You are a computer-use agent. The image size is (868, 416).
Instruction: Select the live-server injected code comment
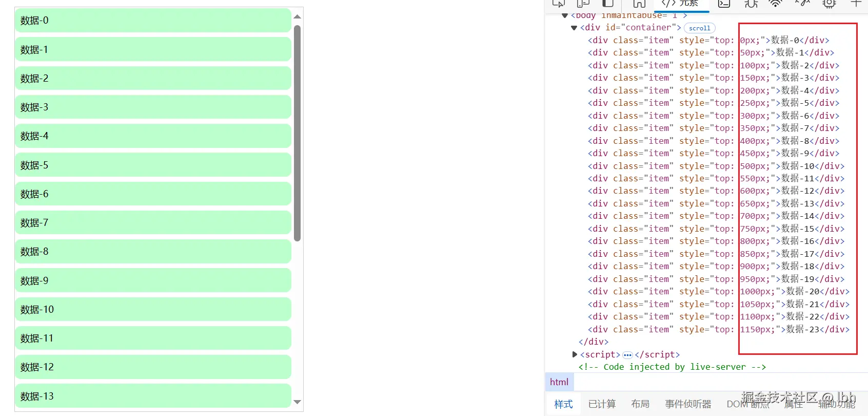672,367
